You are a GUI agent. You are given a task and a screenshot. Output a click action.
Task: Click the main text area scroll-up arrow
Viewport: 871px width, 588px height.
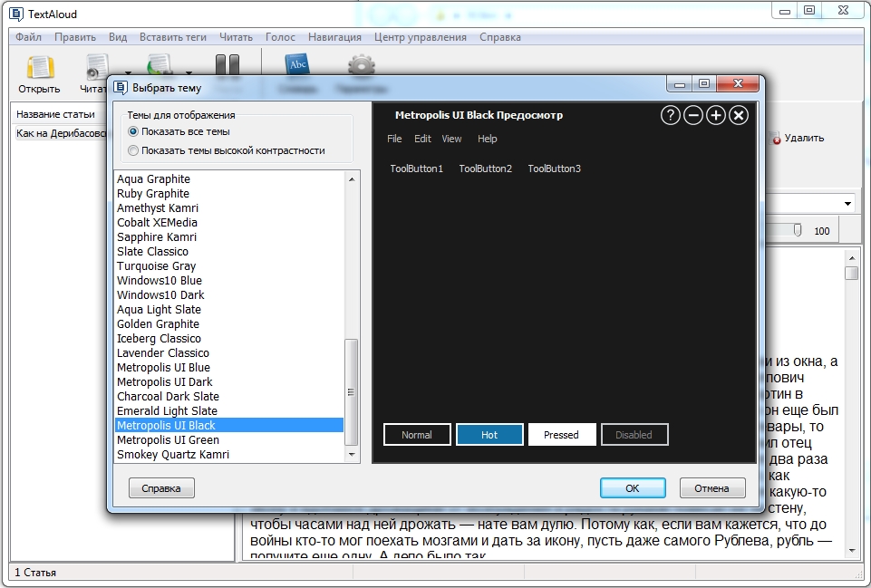point(852,258)
